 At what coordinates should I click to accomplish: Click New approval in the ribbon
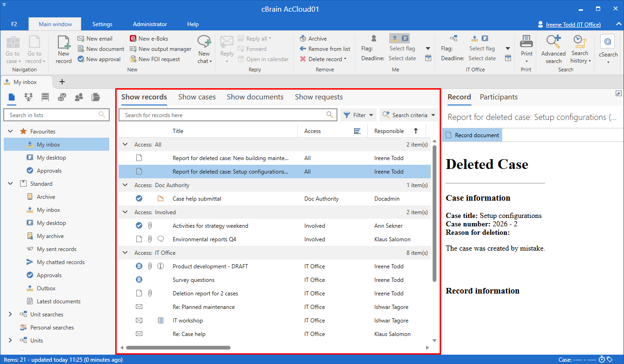click(x=99, y=59)
